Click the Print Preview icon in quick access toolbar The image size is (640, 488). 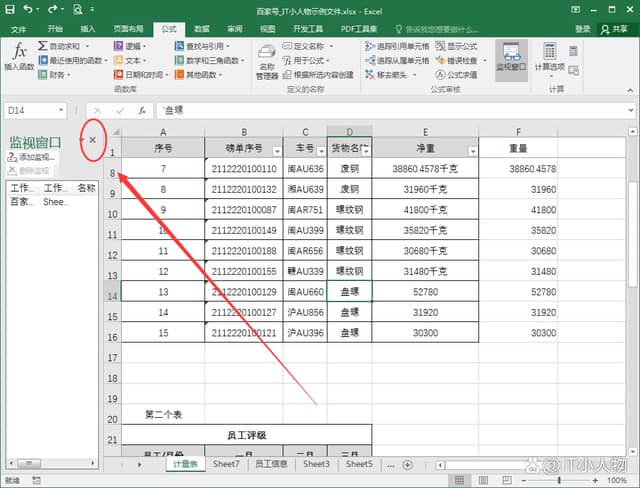click(78, 9)
